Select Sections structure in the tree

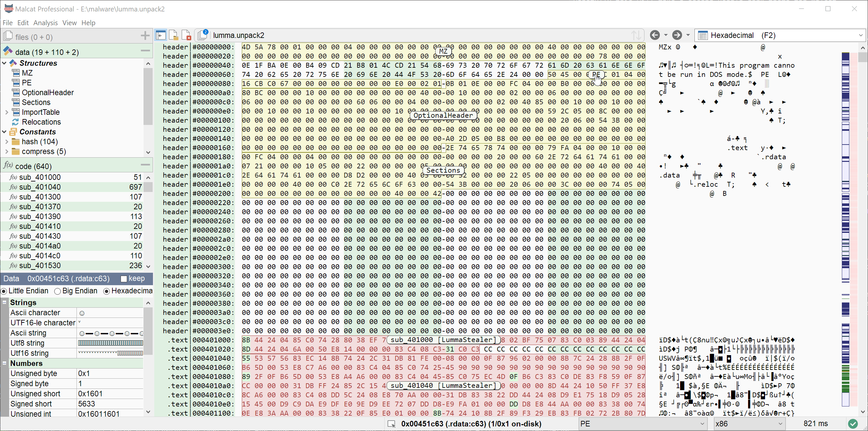point(36,102)
